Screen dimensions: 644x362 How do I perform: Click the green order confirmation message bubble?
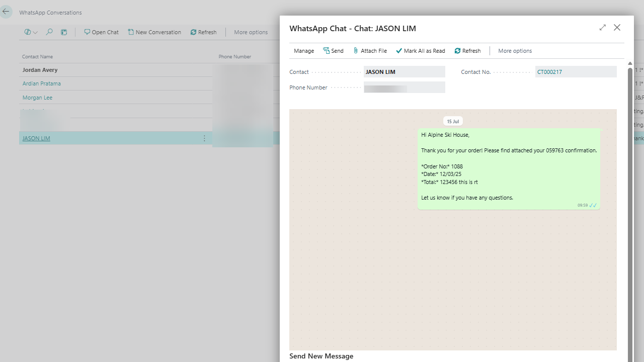coord(509,169)
